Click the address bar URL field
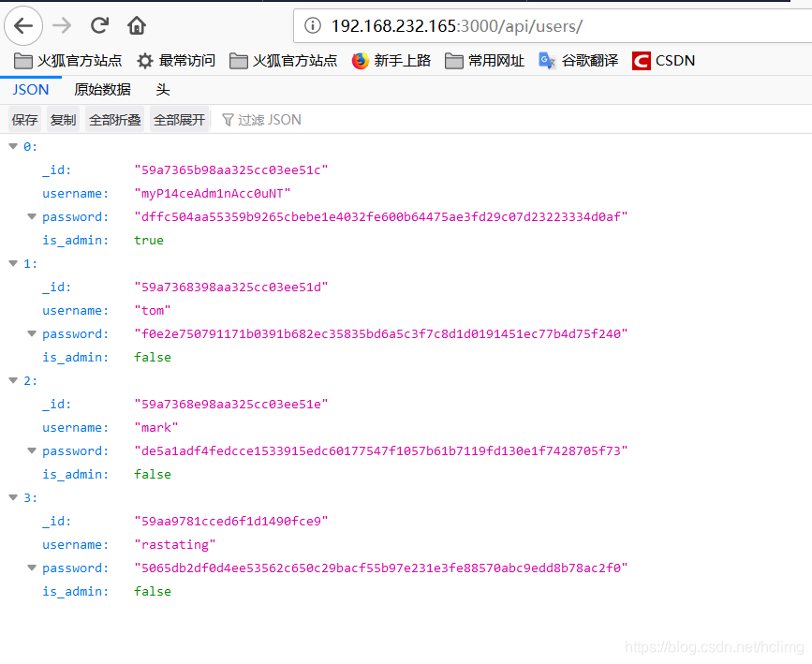 click(x=553, y=26)
